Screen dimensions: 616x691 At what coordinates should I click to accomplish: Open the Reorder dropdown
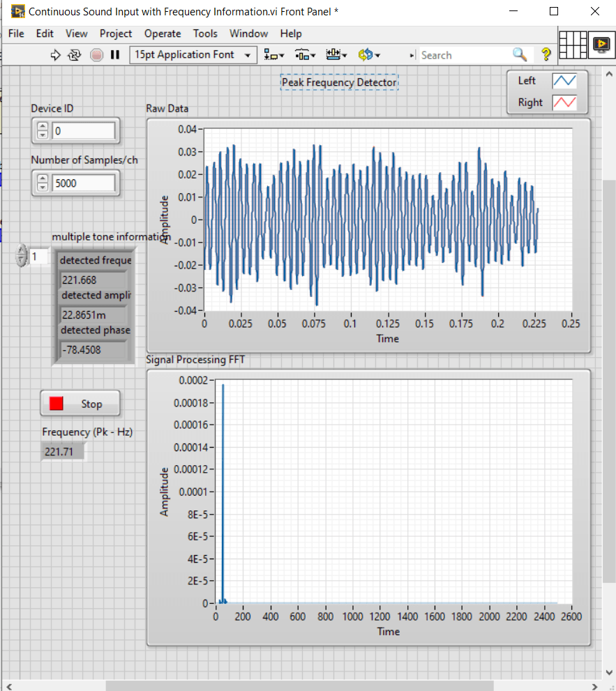click(x=369, y=55)
